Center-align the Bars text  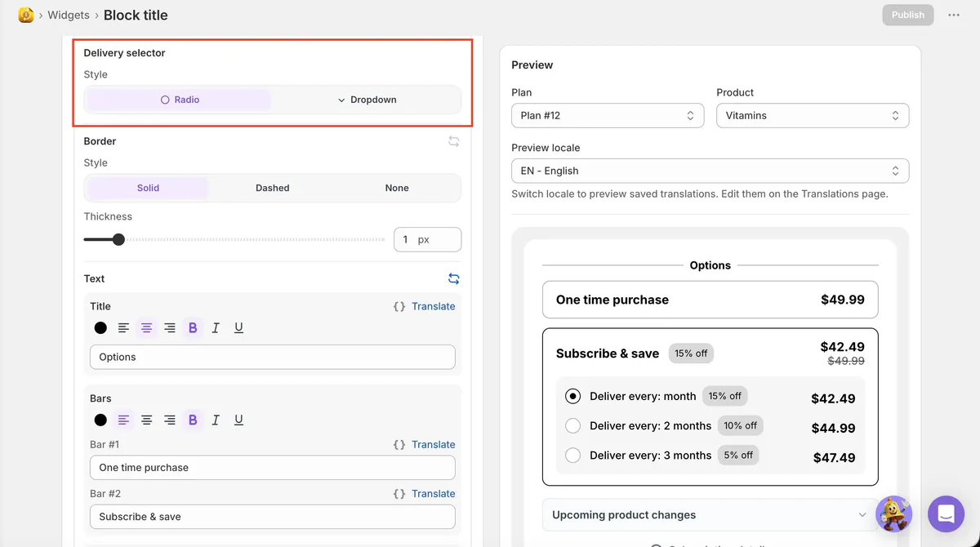(147, 420)
